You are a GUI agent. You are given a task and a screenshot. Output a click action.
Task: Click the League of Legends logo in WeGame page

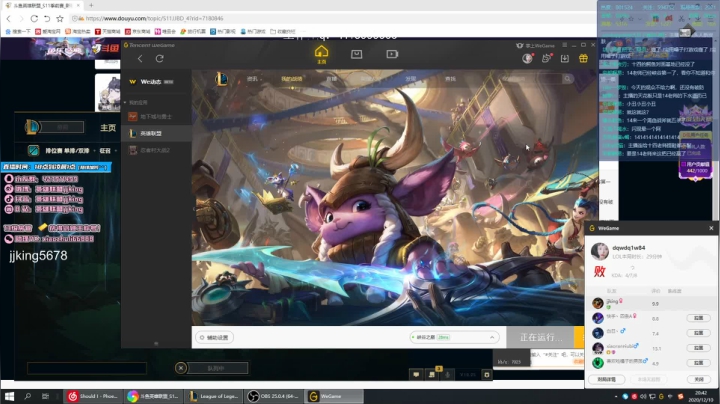[221, 79]
